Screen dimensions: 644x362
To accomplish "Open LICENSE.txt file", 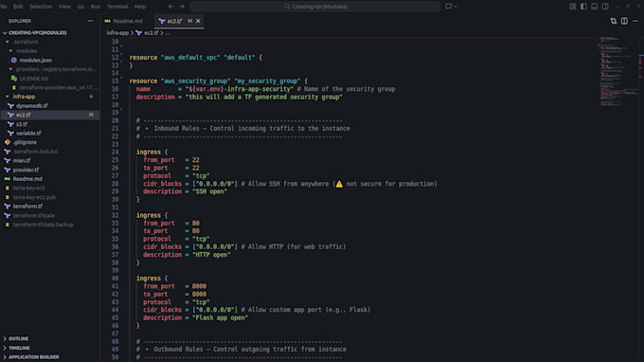I will (34, 79).
